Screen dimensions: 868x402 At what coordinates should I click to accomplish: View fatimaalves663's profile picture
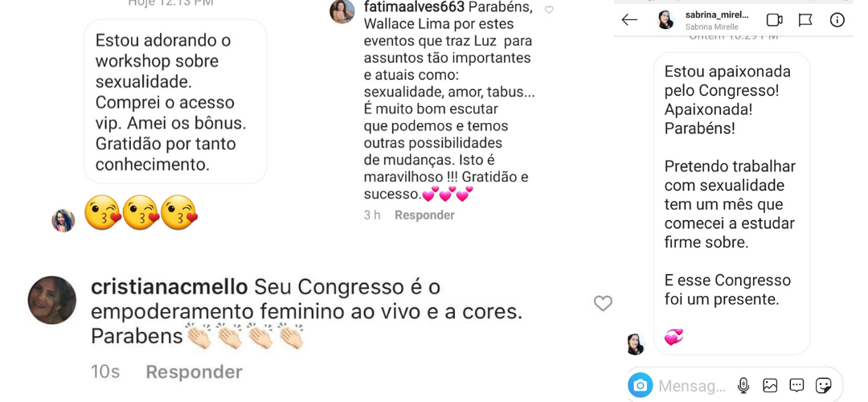[x=342, y=11]
